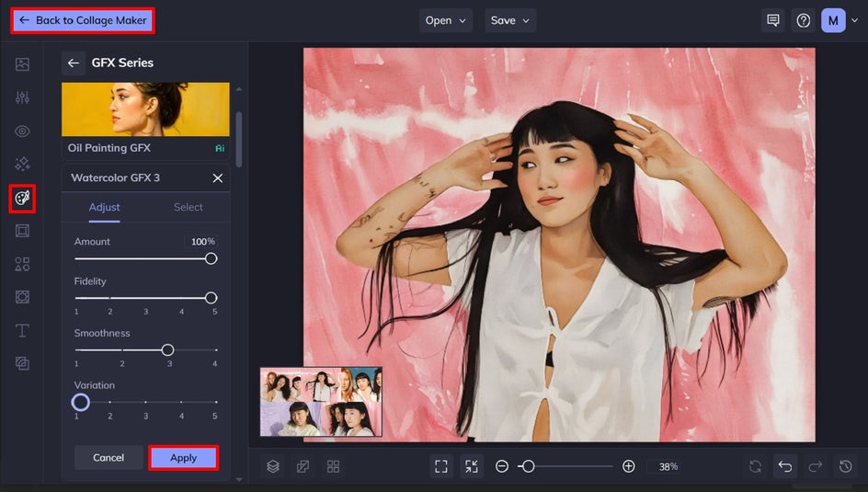Click the Smoothness slider handle
Viewport: 868px width, 492px height.
coord(167,349)
